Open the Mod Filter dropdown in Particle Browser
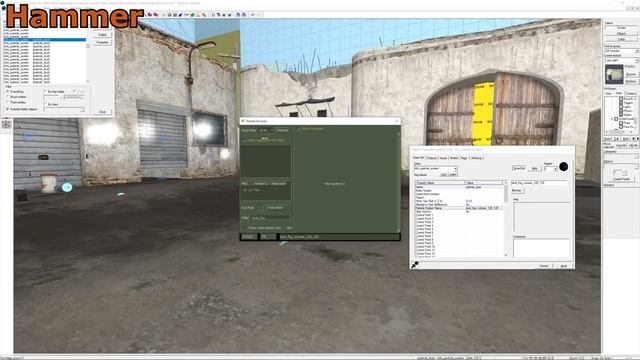Image resolution: width=640 pixels, height=360 pixels. pyautogui.click(x=266, y=130)
